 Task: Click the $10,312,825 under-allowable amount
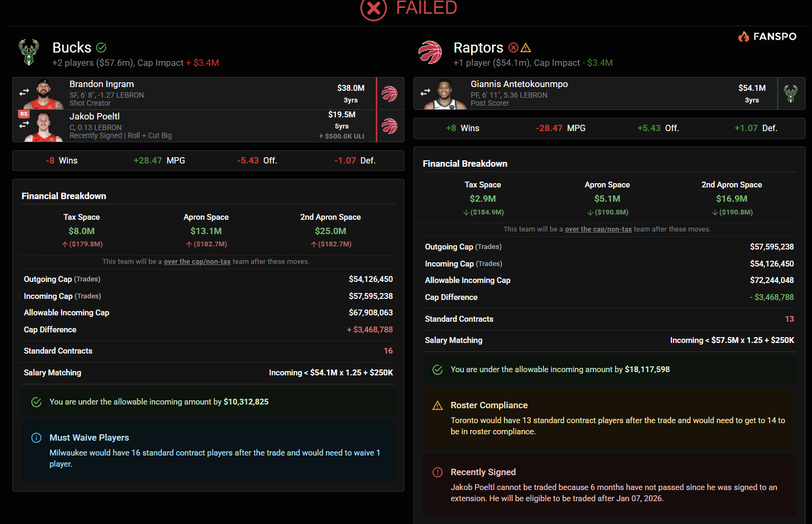point(246,402)
